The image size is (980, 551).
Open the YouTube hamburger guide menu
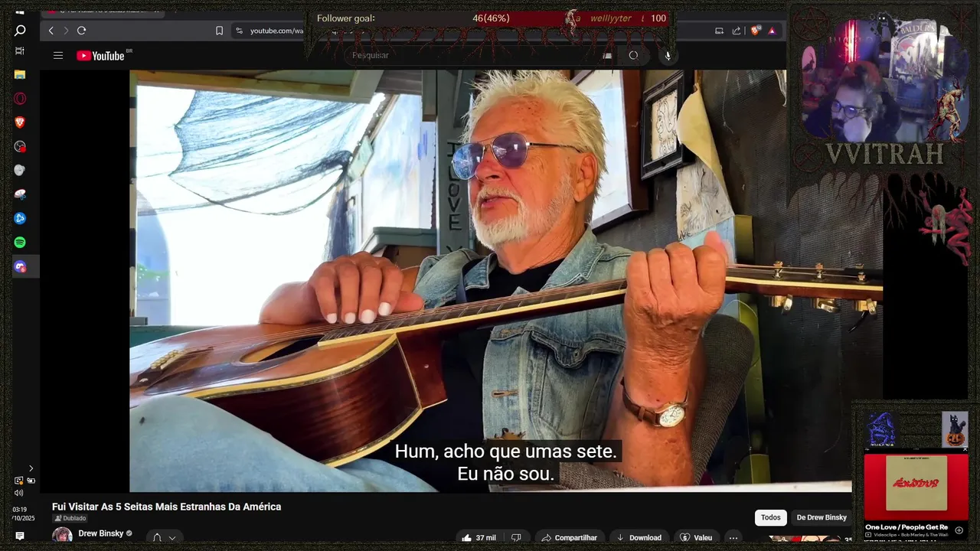pyautogui.click(x=58, y=55)
